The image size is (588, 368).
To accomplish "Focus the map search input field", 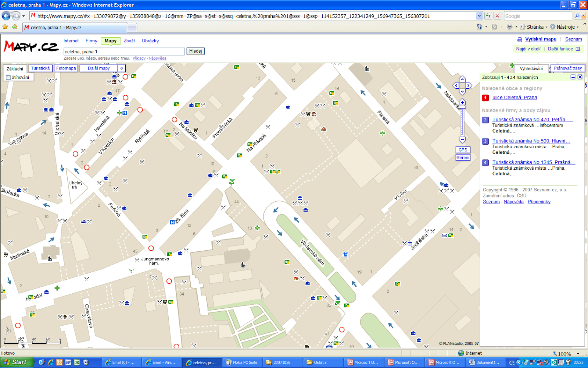I will pyautogui.click(x=124, y=52).
